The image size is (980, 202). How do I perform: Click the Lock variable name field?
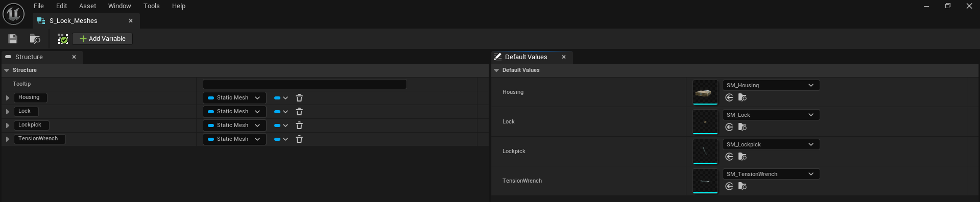[26, 111]
